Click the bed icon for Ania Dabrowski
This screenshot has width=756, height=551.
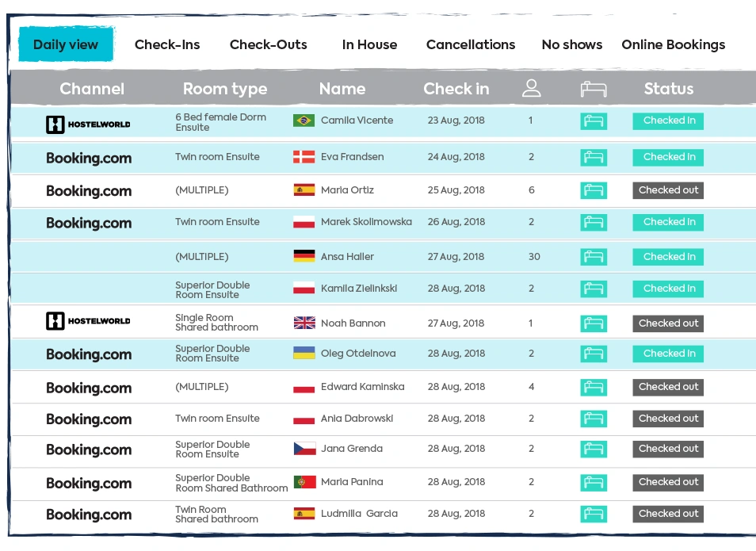[594, 419]
